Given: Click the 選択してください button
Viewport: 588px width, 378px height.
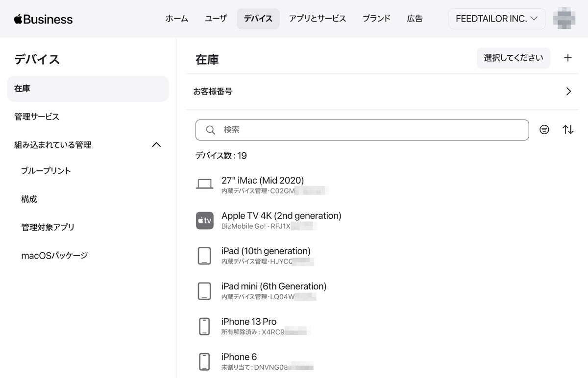Looking at the screenshot, I should 514,58.
